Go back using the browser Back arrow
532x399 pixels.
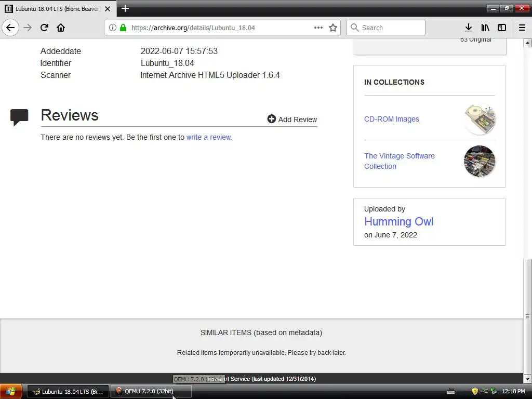[x=10, y=28]
